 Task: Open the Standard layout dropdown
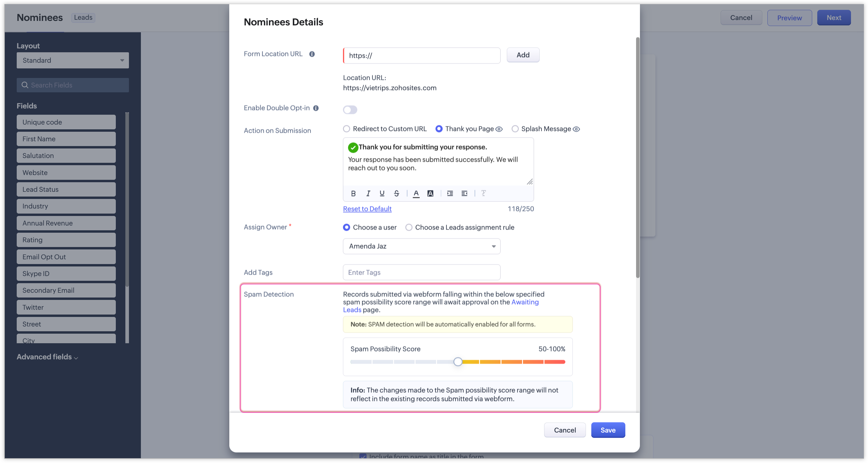coord(73,60)
